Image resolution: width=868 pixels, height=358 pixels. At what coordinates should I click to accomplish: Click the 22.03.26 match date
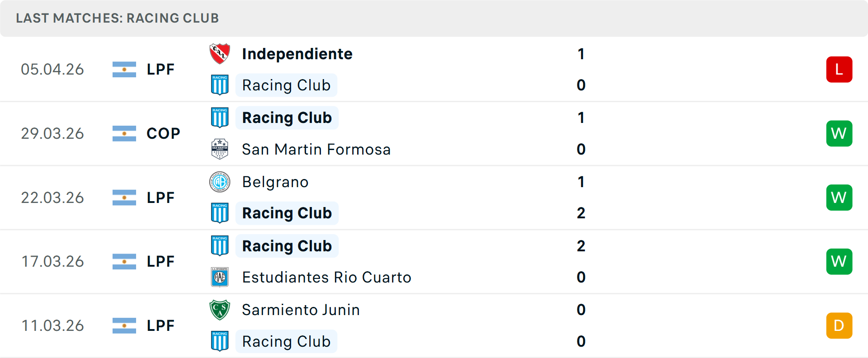pos(52,198)
